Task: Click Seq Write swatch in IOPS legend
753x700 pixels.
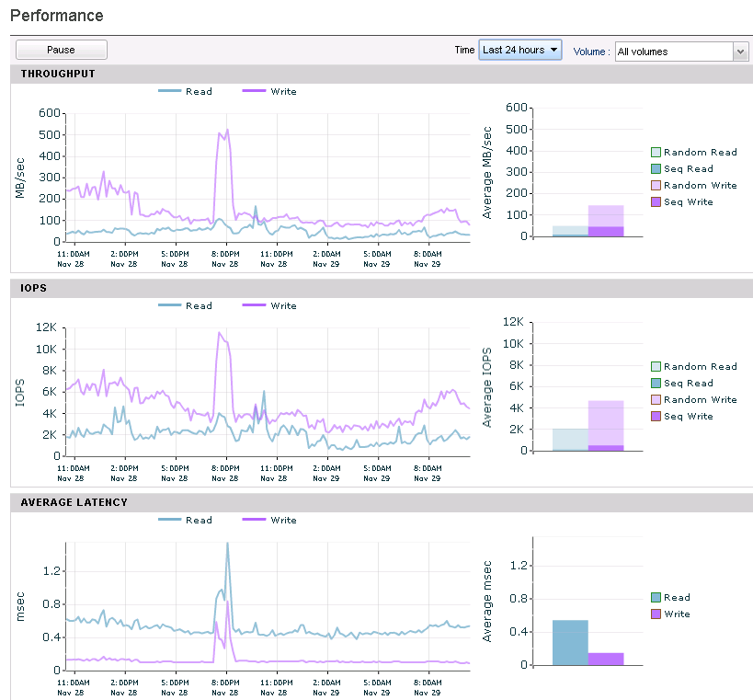Action: (x=656, y=416)
